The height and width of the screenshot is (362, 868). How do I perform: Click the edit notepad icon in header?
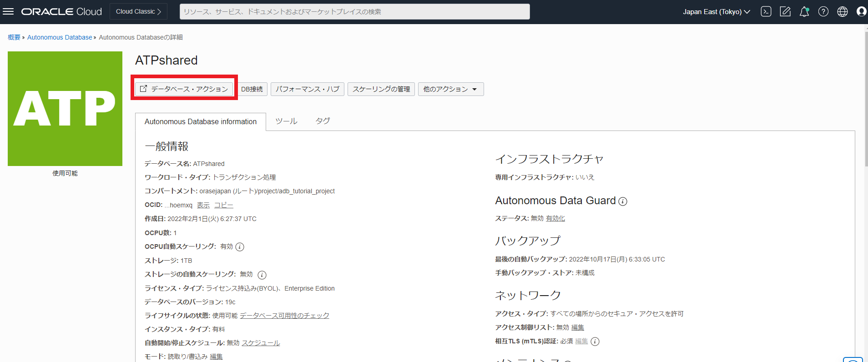tap(785, 12)
